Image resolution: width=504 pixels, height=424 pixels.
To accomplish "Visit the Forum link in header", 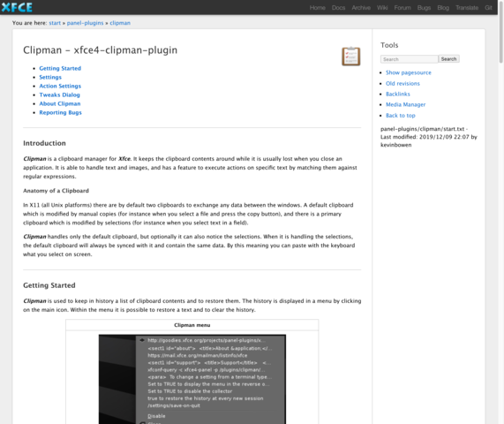I will tap(402, 8).
